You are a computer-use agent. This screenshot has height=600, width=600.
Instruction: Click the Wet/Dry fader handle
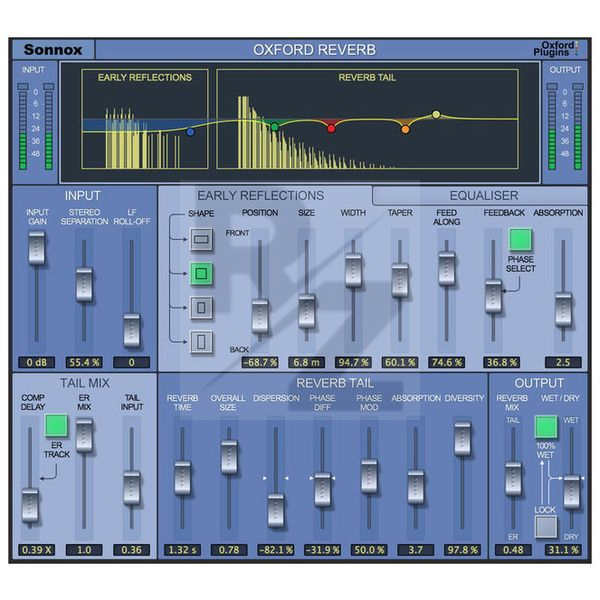click(572, 492)
